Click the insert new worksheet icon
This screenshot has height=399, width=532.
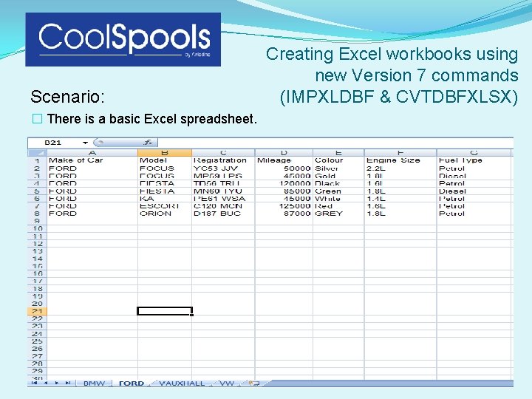253,383
